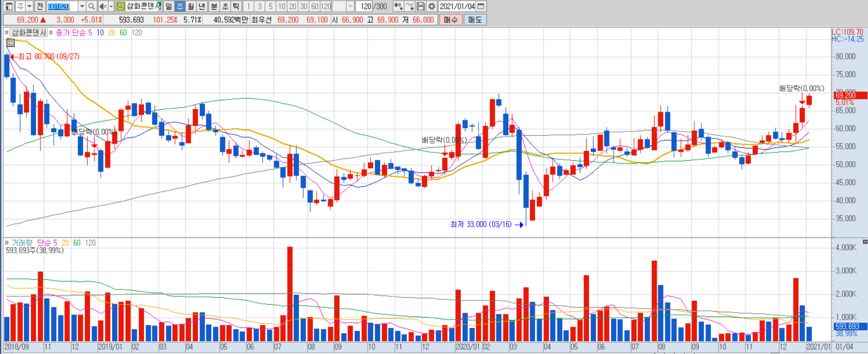Choose interval 5 button

coord(271,7)
